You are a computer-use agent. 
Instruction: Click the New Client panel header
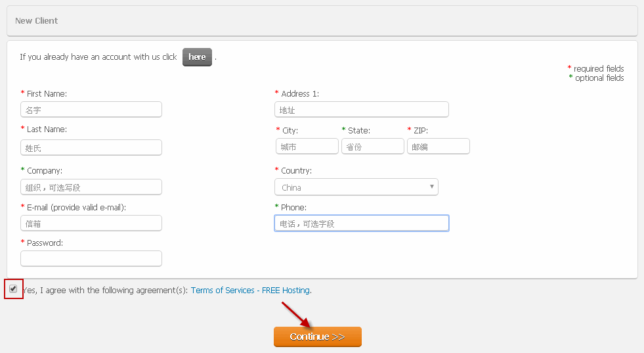tap(322, 20)
